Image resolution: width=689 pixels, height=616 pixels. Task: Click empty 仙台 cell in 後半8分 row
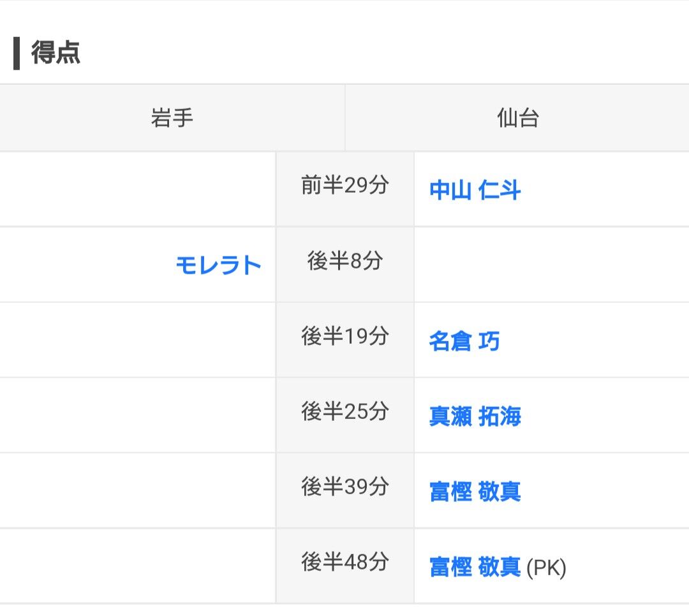pos(551,264)
